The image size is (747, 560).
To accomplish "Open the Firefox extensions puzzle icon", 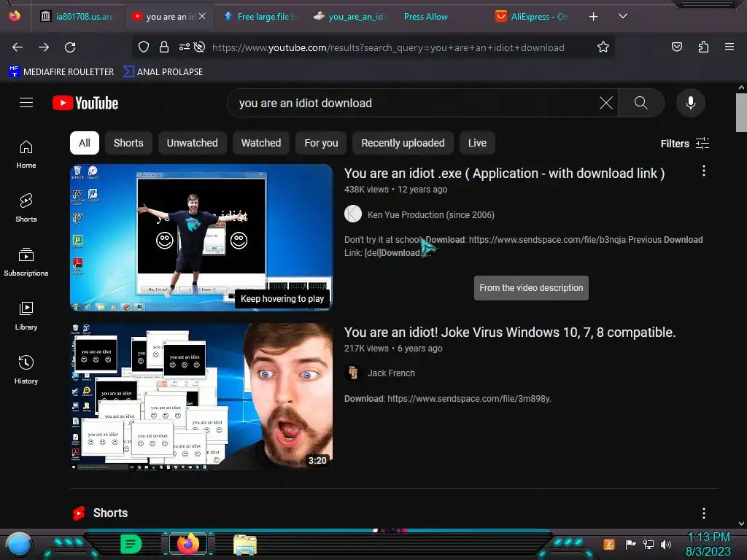I will [703, 47].
